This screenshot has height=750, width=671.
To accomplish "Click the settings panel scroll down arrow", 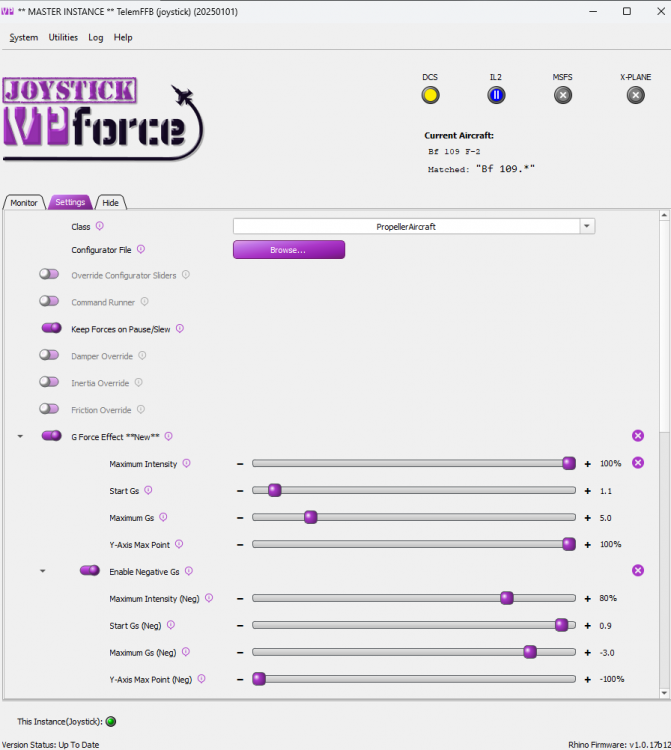I will (664, 693).
